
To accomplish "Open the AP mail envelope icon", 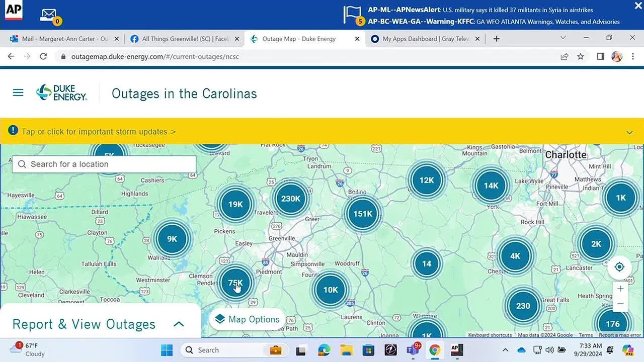I will (x=49, y=15).
